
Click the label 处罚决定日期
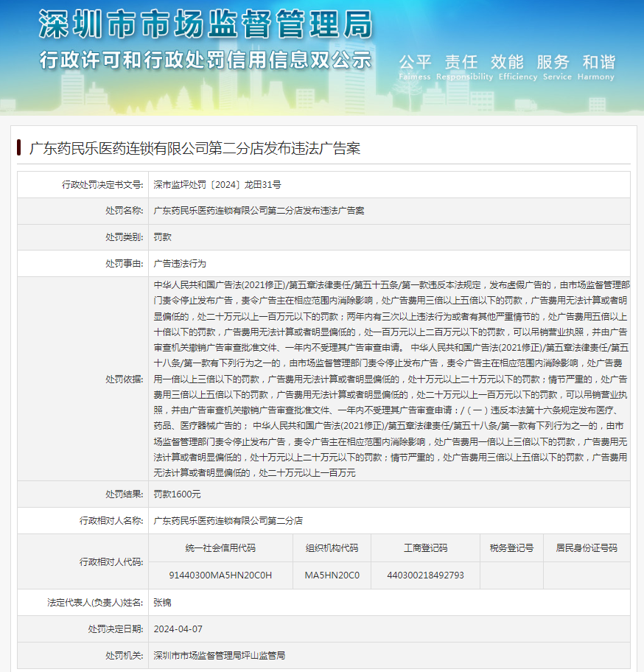point(116,629)
